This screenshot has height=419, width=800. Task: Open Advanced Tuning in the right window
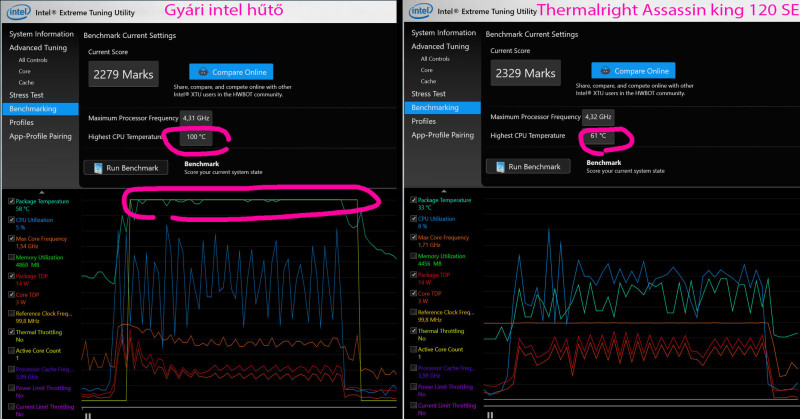coord(440,46)
